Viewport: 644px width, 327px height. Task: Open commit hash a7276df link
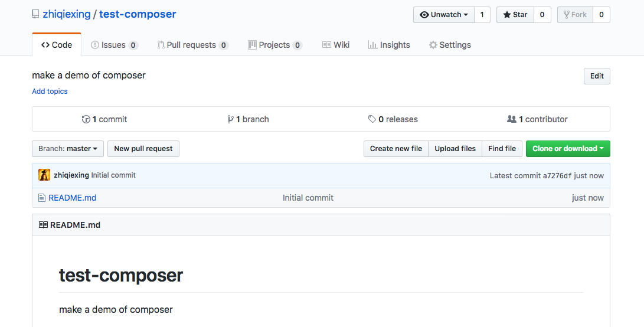[557, 175]
